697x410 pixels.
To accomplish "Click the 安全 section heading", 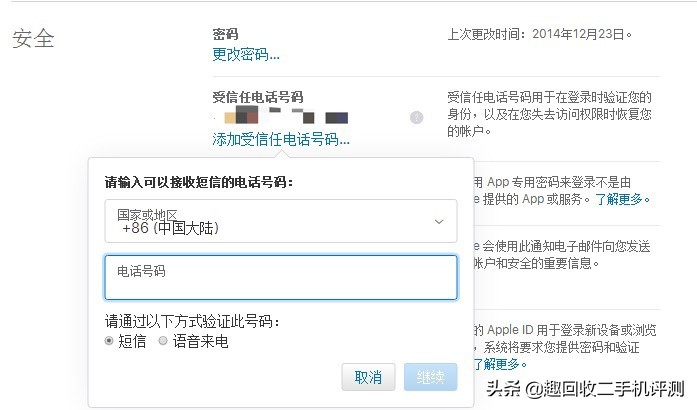I will pos(33,39).
